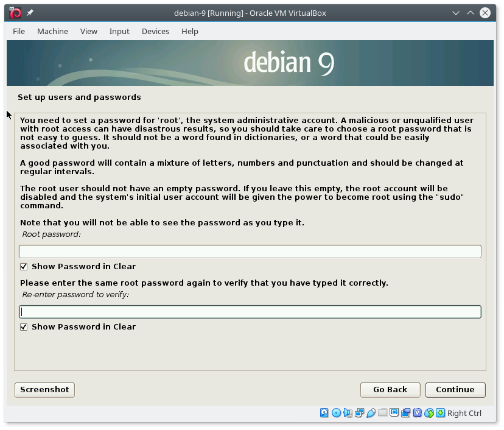The height and width of the screenshot is (430, 504).
Task: Click the USB devices status icon
Action: tap(371, 413)
